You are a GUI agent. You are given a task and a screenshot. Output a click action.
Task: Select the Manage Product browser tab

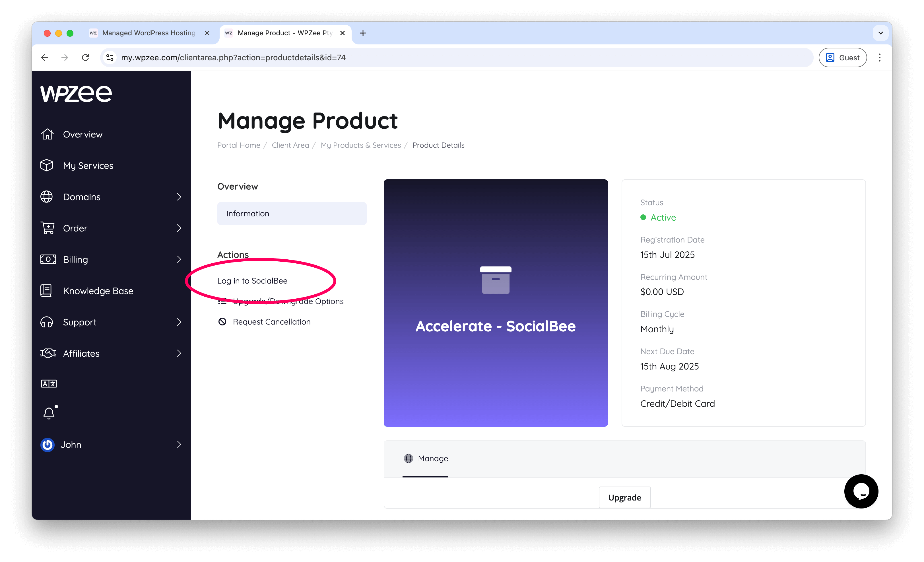[x=285, y=33]
